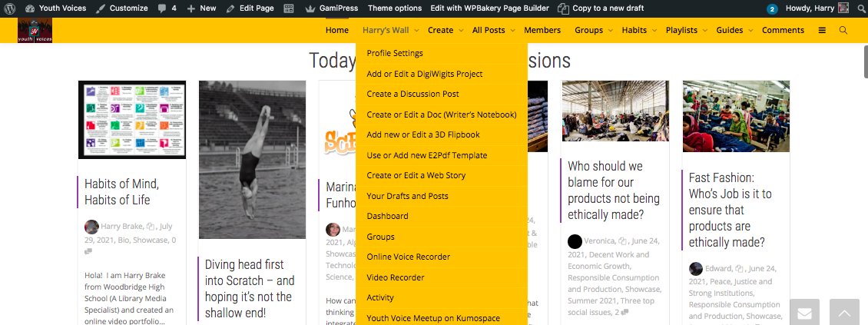Expand the Create dropdown menu

point(446,31)
